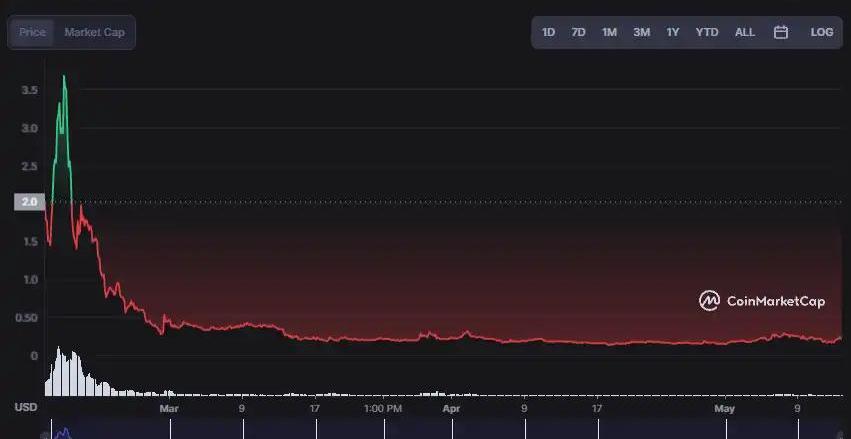Click the Apr label on time axis
Screen dimensions: 851x439
point(451,409)
